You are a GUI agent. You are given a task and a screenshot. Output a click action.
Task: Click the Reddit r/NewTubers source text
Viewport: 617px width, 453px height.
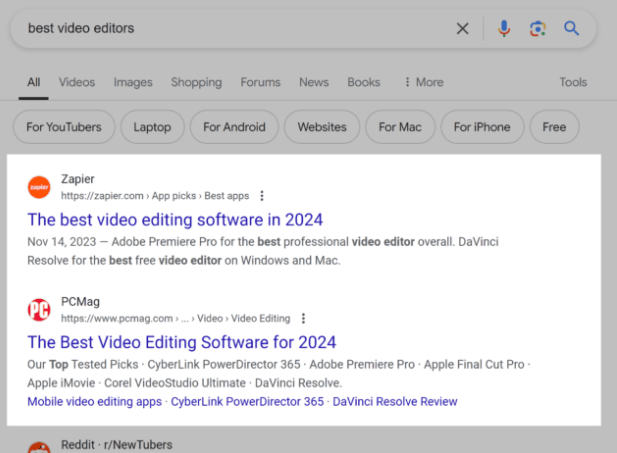(x=116, y=445)
